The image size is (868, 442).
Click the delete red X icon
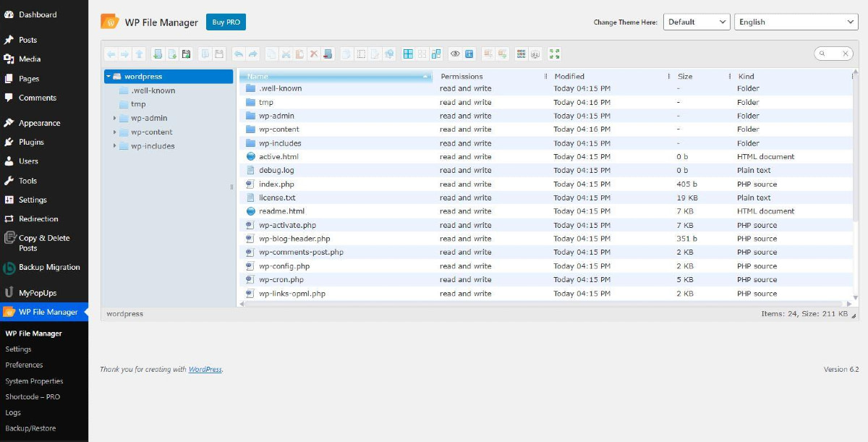[313, 53]
